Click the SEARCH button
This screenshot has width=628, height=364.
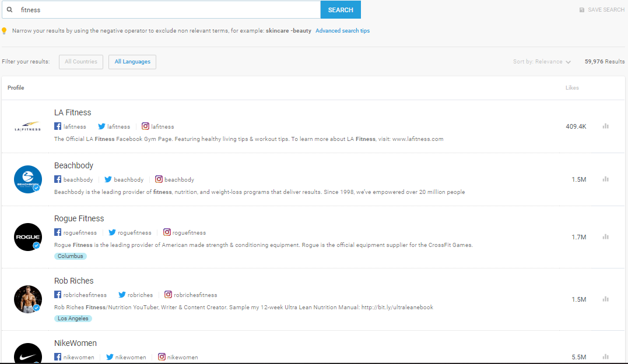(341, 9)
